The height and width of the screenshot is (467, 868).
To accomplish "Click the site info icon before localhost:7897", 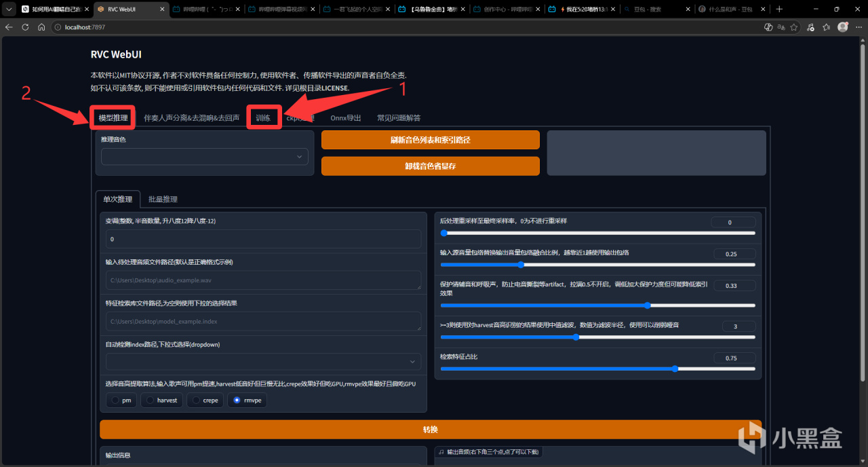I will click(59, 27).
